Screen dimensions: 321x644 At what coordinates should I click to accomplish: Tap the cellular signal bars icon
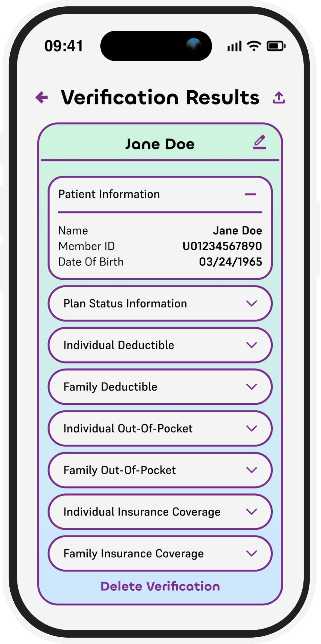[x=234, y=46]
